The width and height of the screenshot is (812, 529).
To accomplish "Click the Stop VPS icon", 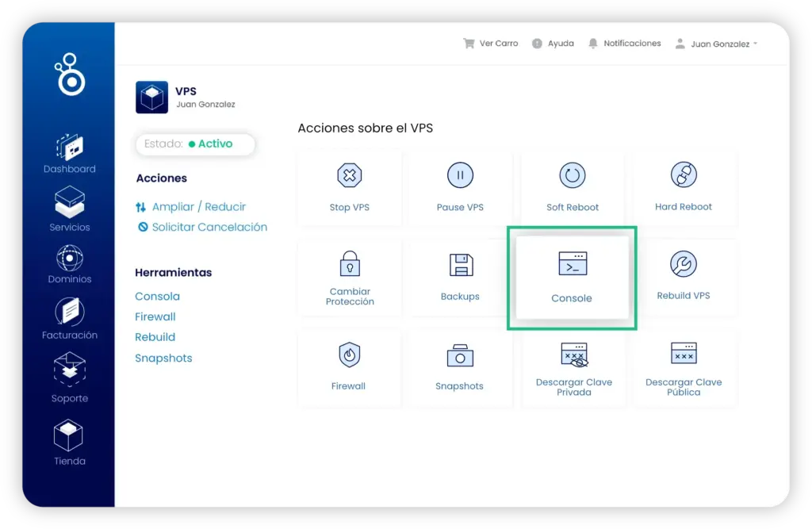I will pyautogui.click(x=350, y=175).
